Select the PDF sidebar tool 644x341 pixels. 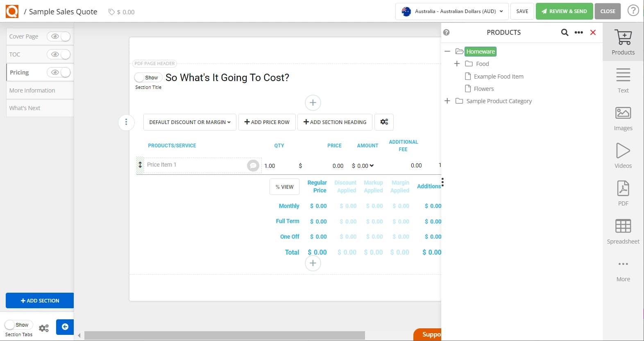click(x=623, y=194)
